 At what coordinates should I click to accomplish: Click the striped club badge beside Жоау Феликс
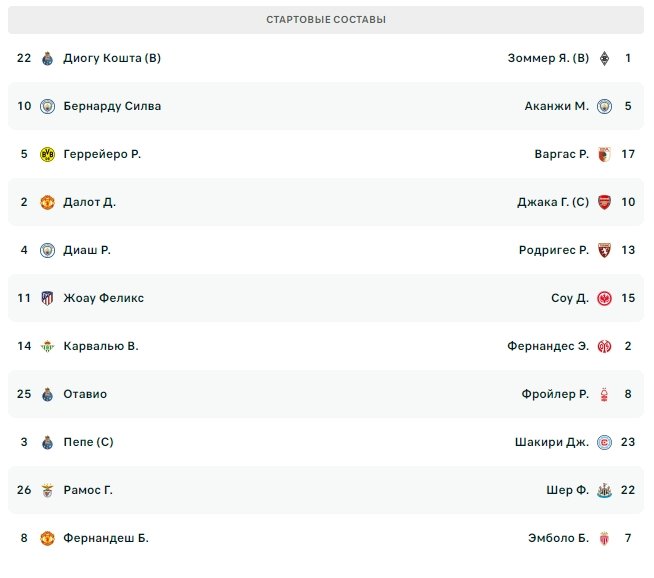47,298
